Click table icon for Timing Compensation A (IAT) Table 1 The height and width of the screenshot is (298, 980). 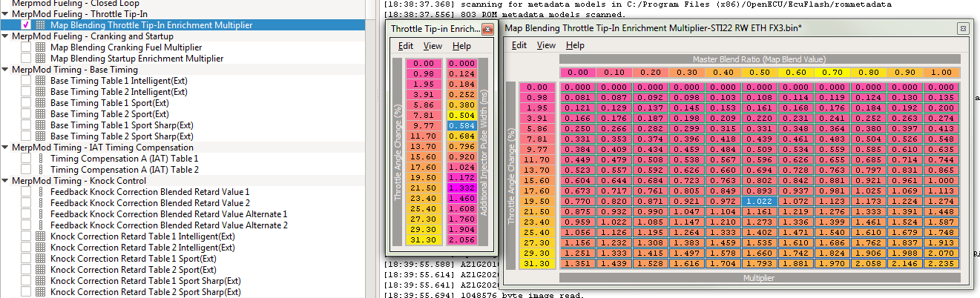click(x=41, y=159)
